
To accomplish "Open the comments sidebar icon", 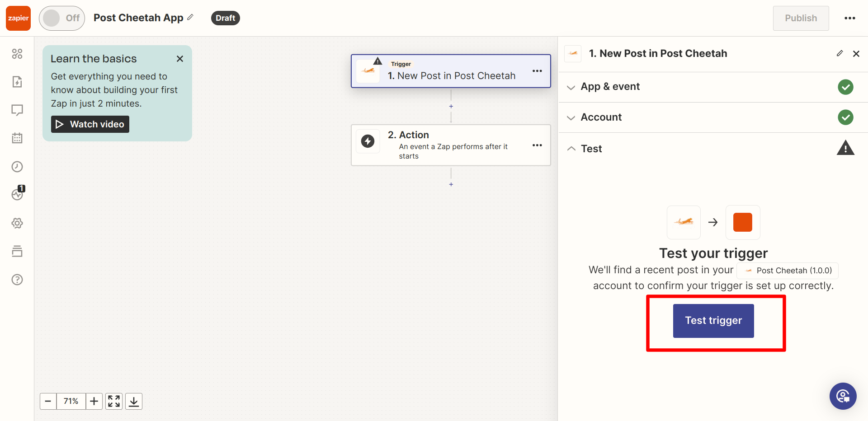I will pyautogui.click(x=17, y=110).
